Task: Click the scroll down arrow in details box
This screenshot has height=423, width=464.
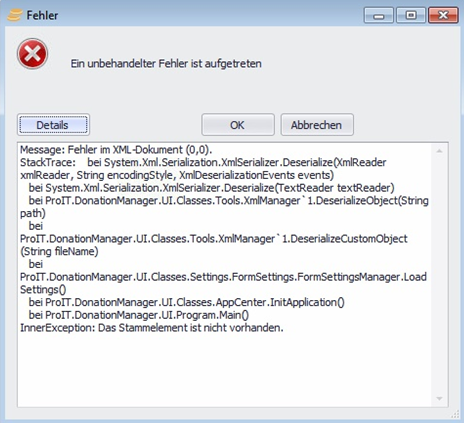Action: (439, 399)
